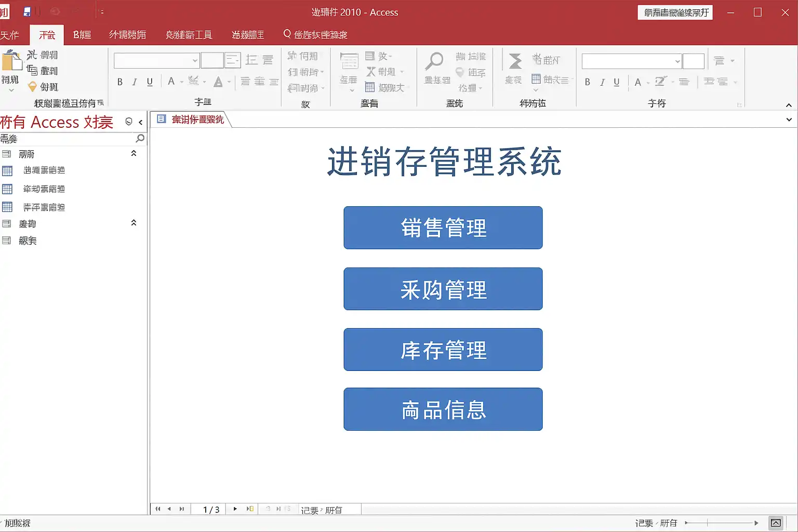Click the record number field showing 1 / 3
The height and width of the screenshot is (532, 798).
pyautogui.click(x=211, y=510)
